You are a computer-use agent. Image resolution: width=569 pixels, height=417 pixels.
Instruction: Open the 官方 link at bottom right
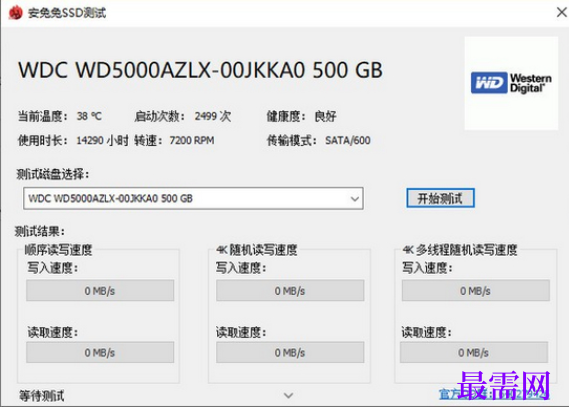(494, 394)
